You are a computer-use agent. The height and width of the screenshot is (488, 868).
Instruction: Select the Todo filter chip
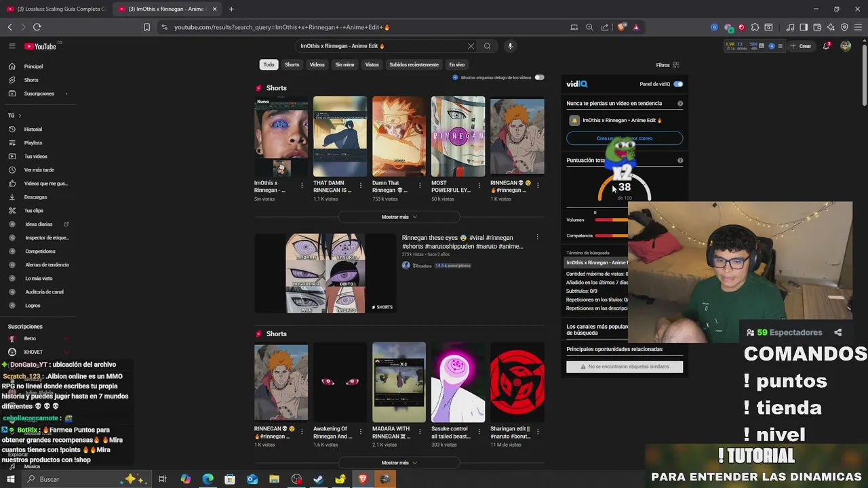coord(269,64)
